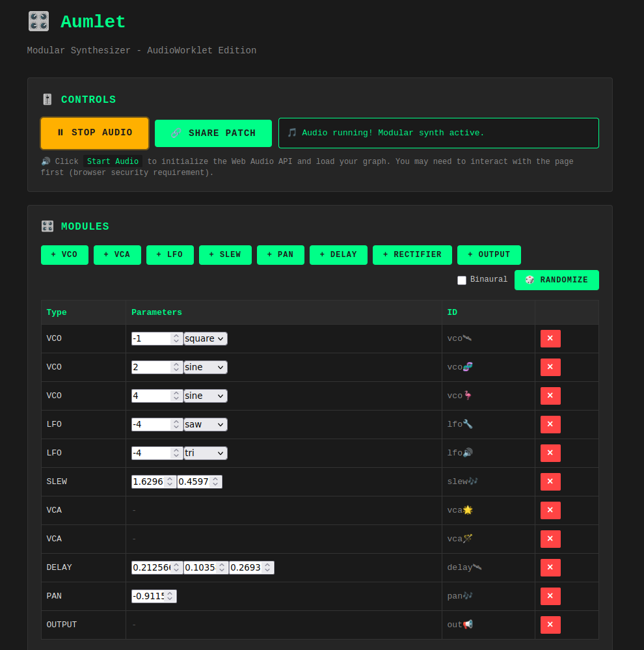Delete the first VCA module
This screenshot has height=650, width=644.
550,510
